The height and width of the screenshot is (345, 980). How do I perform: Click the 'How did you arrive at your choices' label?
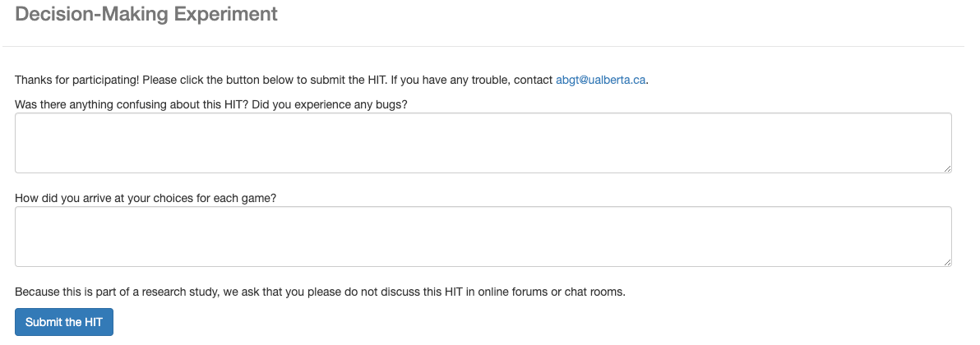[x=146, y=198]
